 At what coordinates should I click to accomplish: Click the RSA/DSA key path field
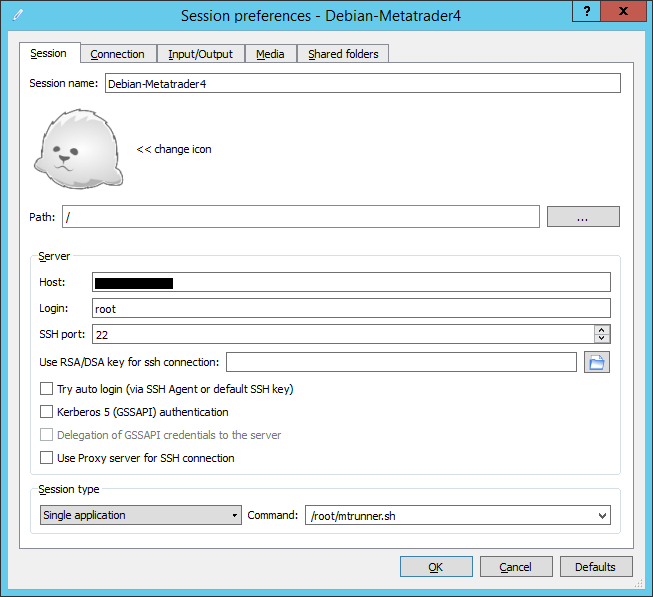tap(401, 362)
